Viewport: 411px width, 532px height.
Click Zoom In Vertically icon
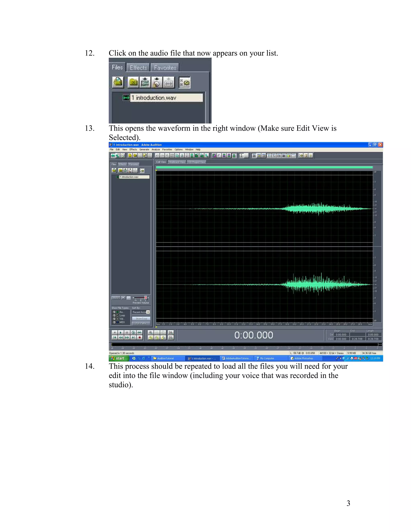[x=171, y=332]
